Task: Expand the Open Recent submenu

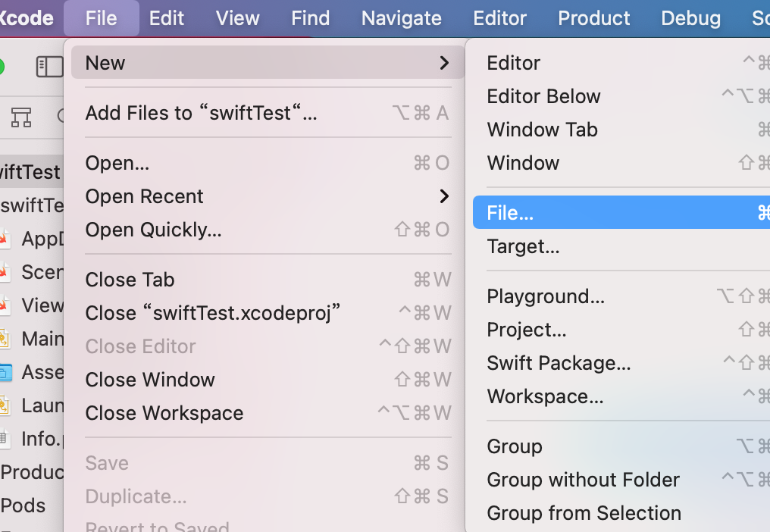Action: point(268,196)
